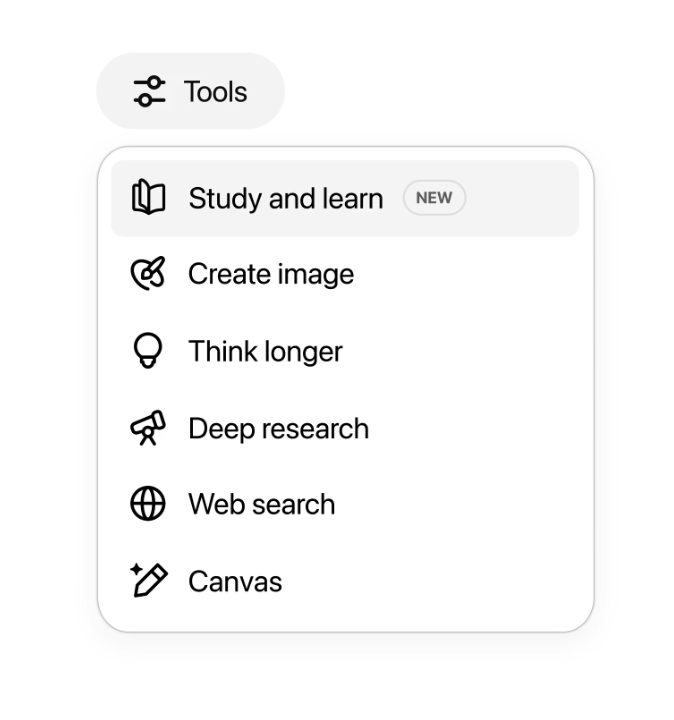Click the lightbulb Think longer icon
The height and width of the screenshot is (720, 674).
point(147,350)
